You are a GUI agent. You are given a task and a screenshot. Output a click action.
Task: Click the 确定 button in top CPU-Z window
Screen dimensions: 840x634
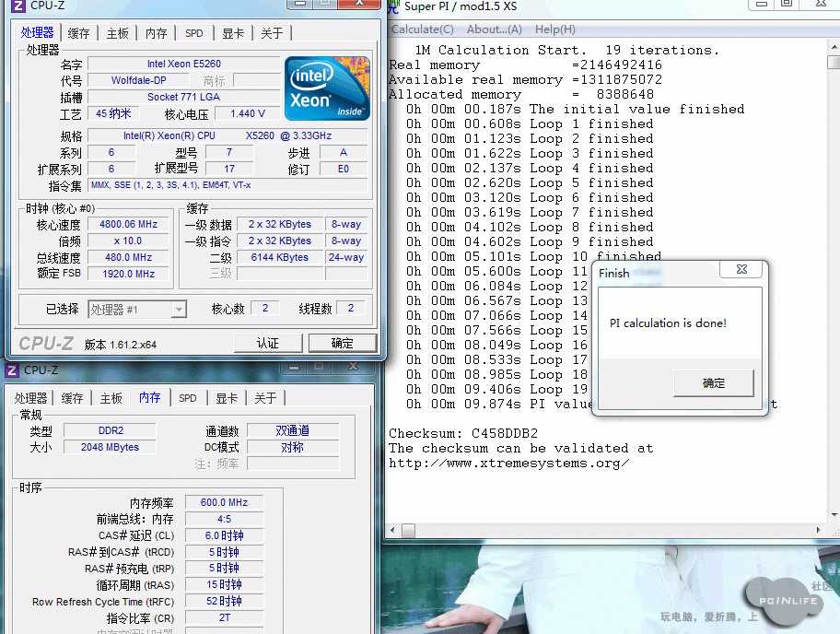point(343,343)
